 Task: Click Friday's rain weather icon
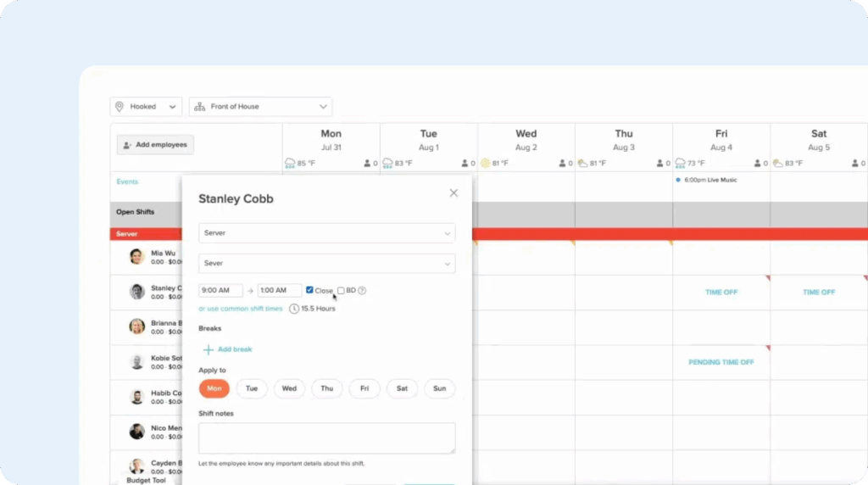(681, 163)
